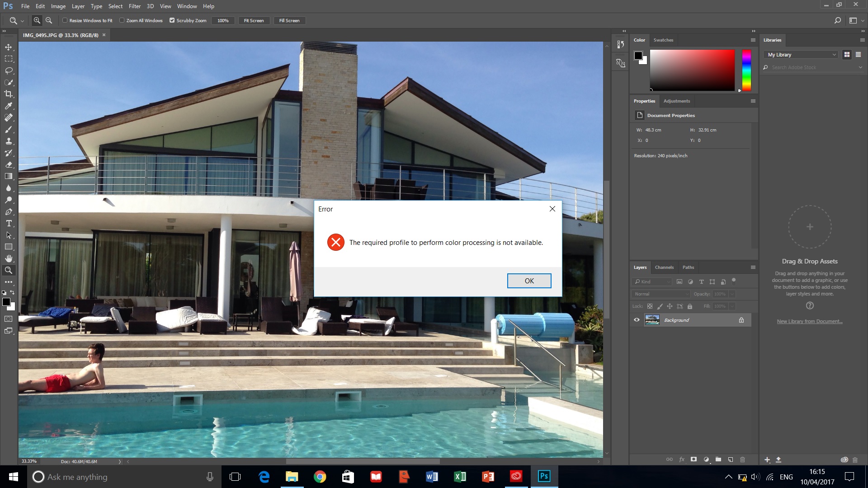Select the Zoom tool
Viewport: 868px width, 488px height.
[8, 270]
